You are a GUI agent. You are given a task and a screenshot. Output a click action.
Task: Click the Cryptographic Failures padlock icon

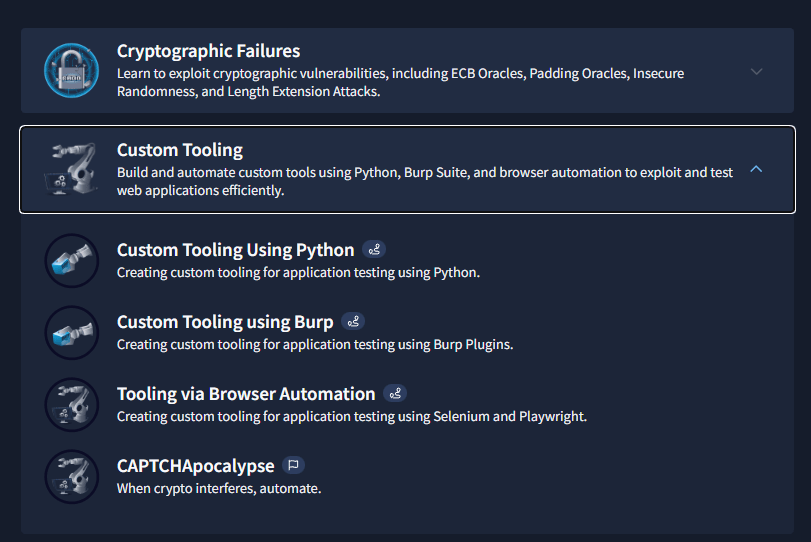[x=72, y=71]
